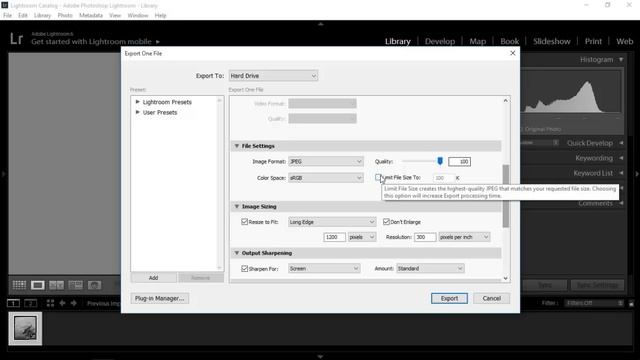
Task: Expand Quick Develop panel
Action: click(x=621, y=143)
